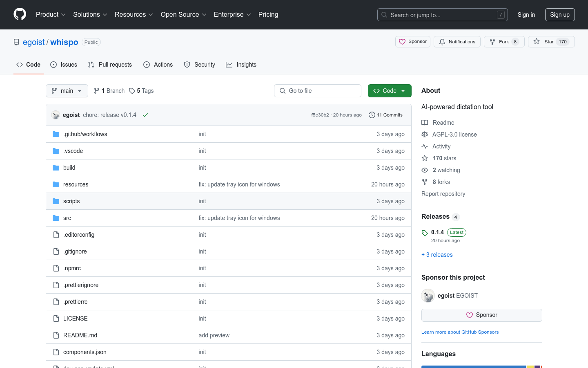Click the book icon next to Readme

click(425, 123)
